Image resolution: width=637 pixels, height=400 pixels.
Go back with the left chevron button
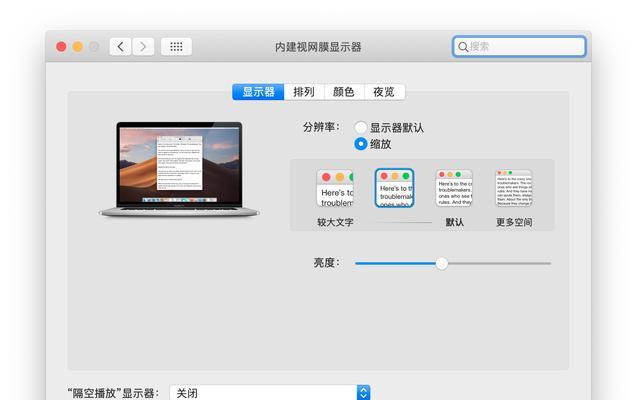[120, 47]
